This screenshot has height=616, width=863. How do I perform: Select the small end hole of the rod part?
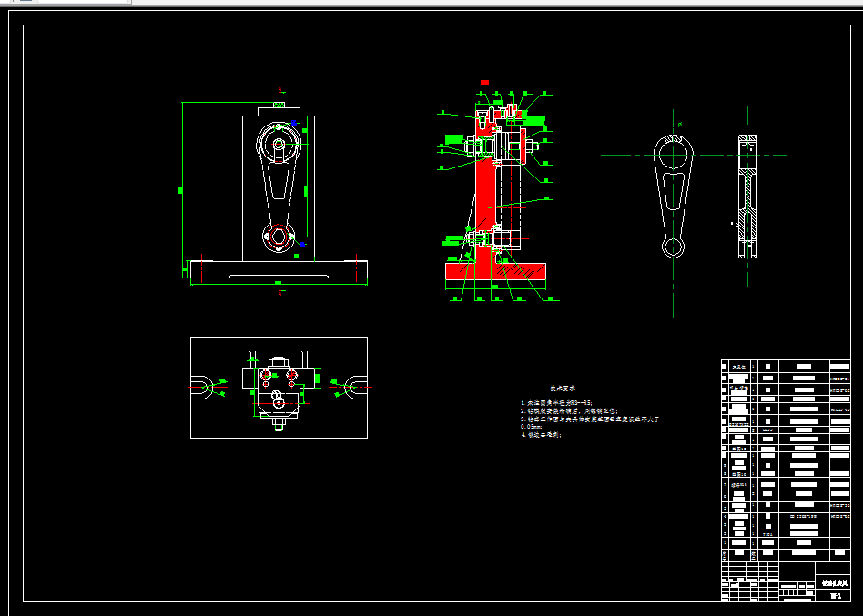pos(673,247)
